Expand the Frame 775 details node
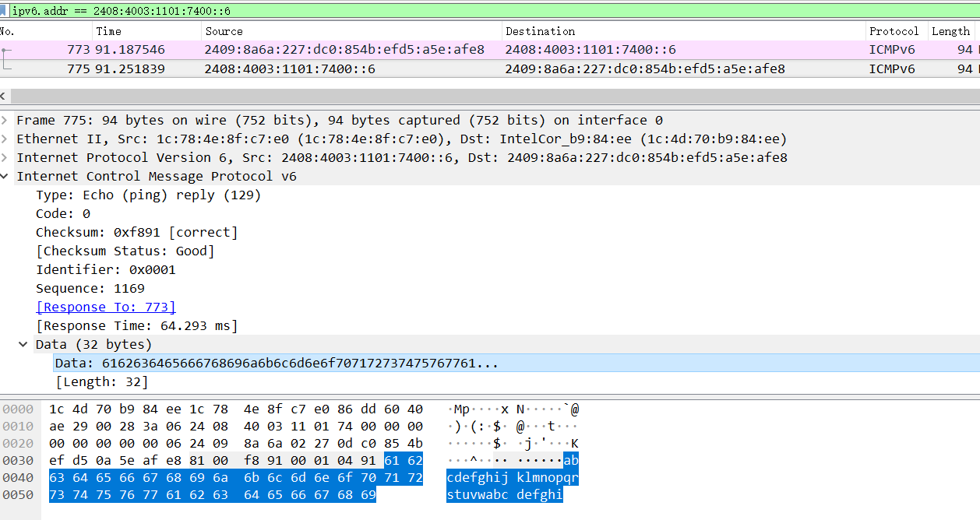 pos(6,121)
